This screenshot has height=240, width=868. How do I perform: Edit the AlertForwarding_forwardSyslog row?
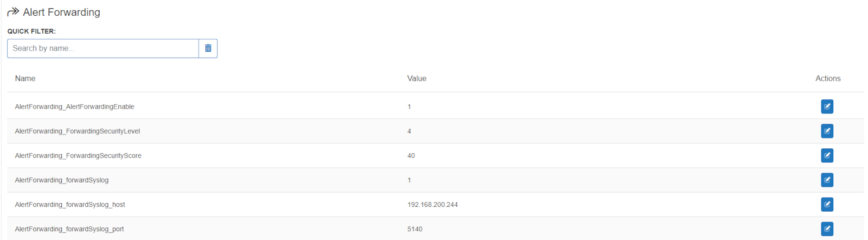[x=827, y=180]
